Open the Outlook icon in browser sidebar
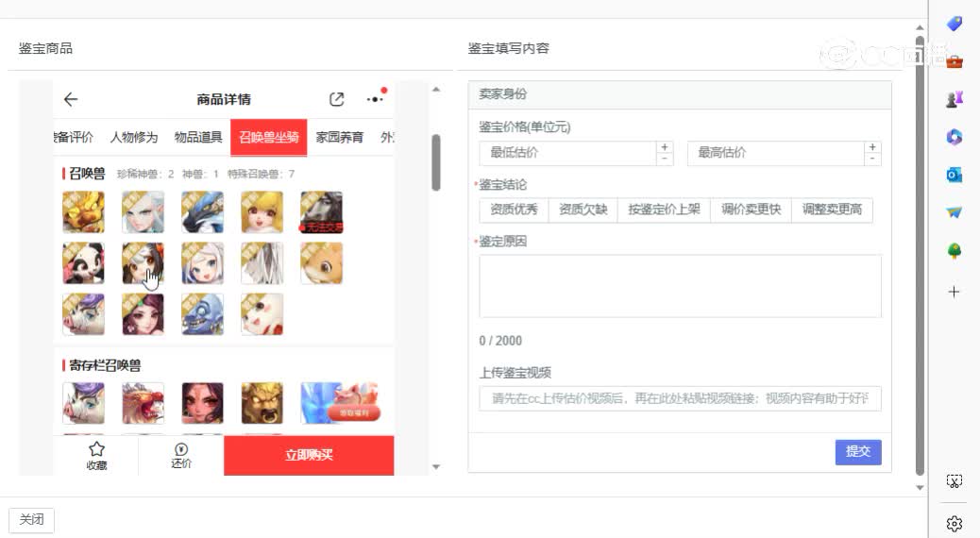Image resolution: width=980 pixels, height=538 pixels. point(954,175)
